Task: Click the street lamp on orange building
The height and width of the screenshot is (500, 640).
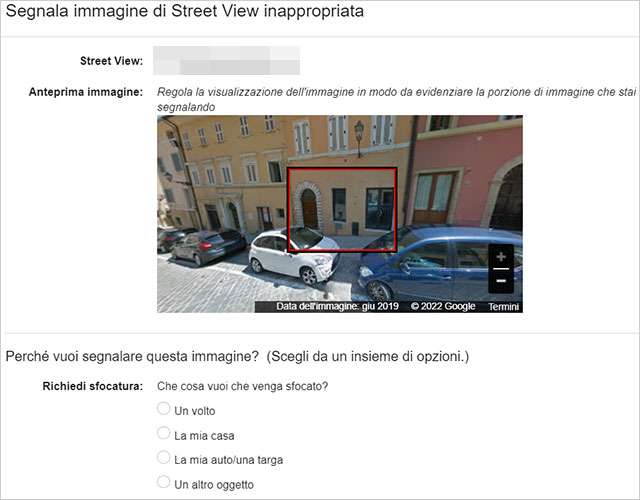Action: coord(359,138)
